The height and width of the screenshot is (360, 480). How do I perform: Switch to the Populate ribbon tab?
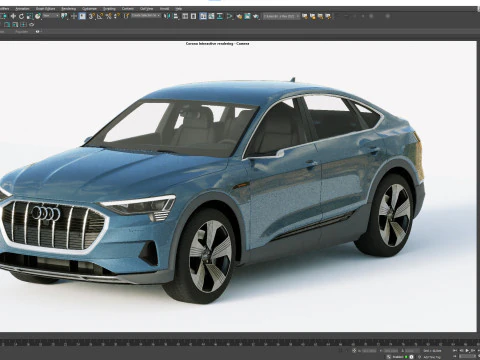tap(22, 32)
